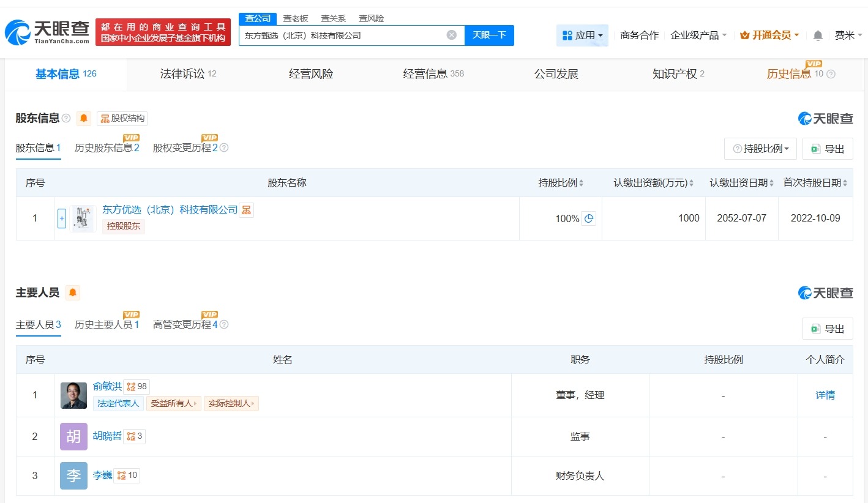Click 俞敏洪's avatar thumbnail

(x=73, y=395)
